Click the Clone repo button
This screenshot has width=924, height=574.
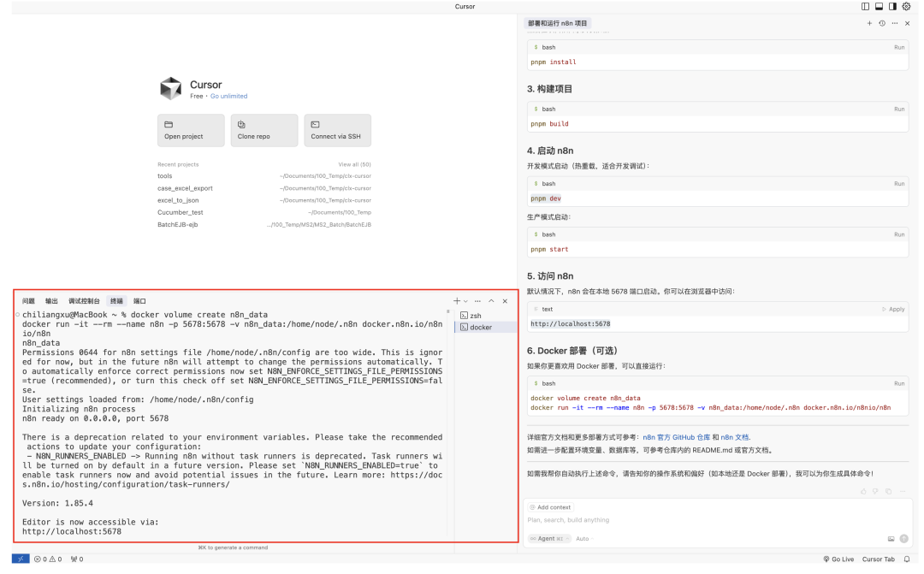tap(264, 130)
